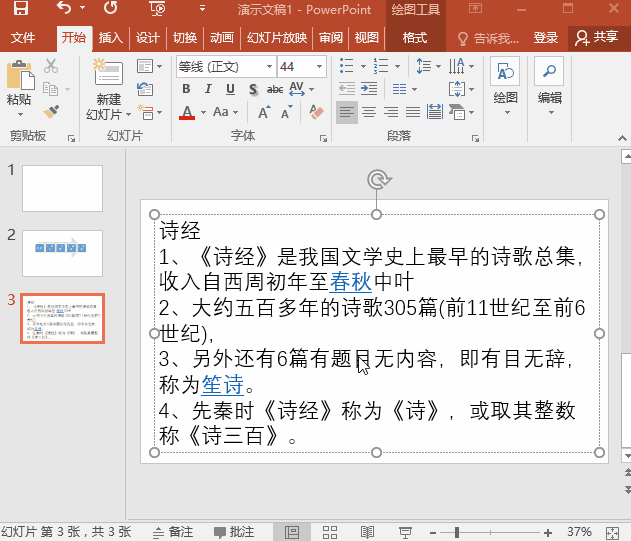Open the font color dropdown arrow
Image resolution: width=631 pixels, height=541 pixels.
pos(202,112)
